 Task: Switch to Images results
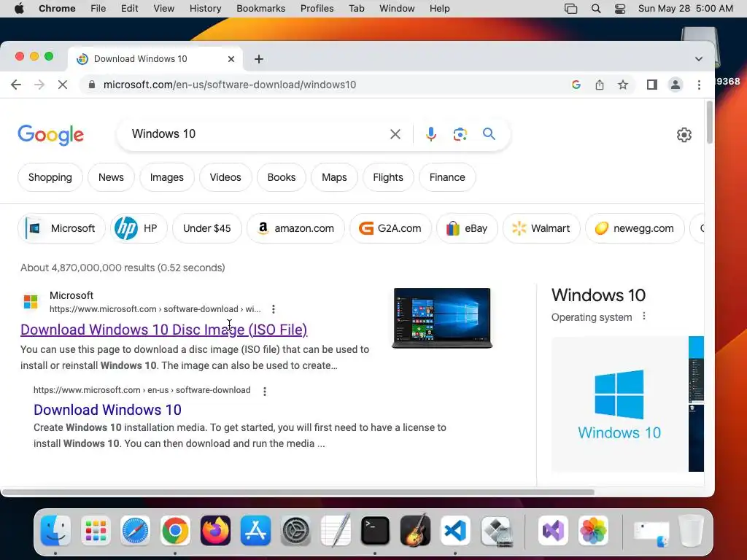[x=167, y=177]
